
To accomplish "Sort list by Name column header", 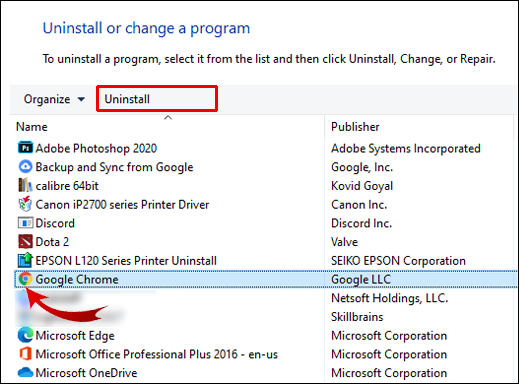I will [32, 127].
